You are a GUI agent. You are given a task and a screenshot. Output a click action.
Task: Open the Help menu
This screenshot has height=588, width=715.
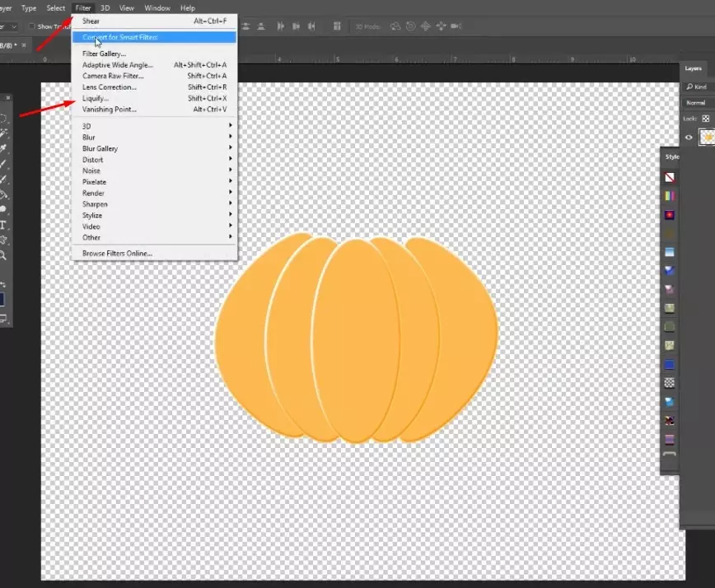click(188, 8)
